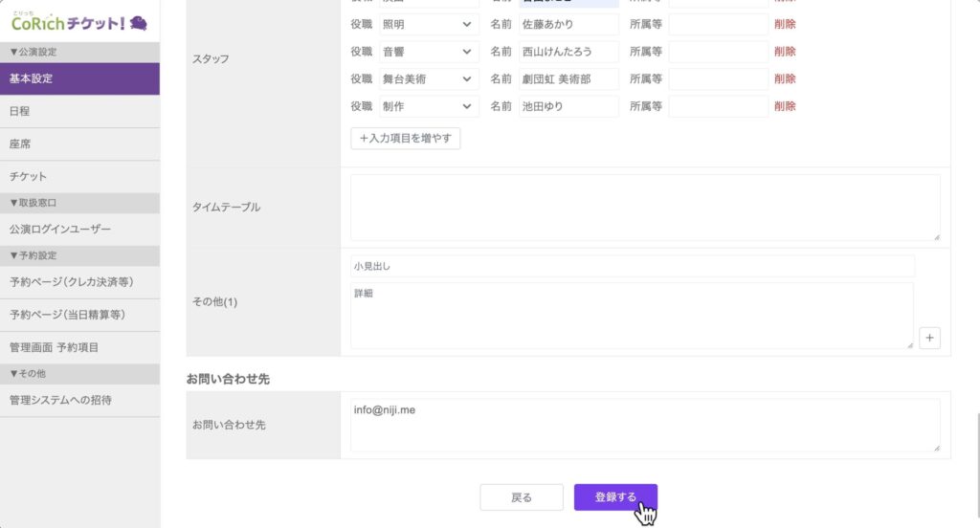Open the 音響 role dropdown
The height and width of the screenshot is (528, 980).
click(427, 52)
